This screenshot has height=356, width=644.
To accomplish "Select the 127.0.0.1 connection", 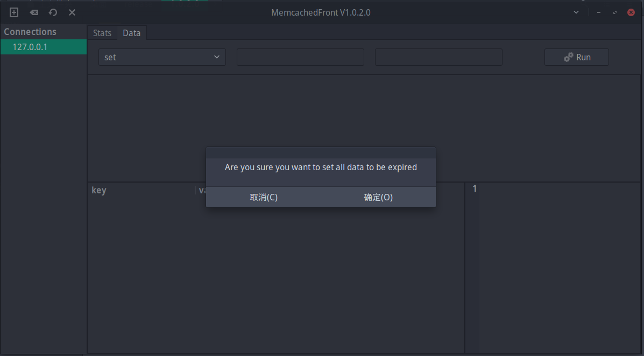I will tap(44, 47).
